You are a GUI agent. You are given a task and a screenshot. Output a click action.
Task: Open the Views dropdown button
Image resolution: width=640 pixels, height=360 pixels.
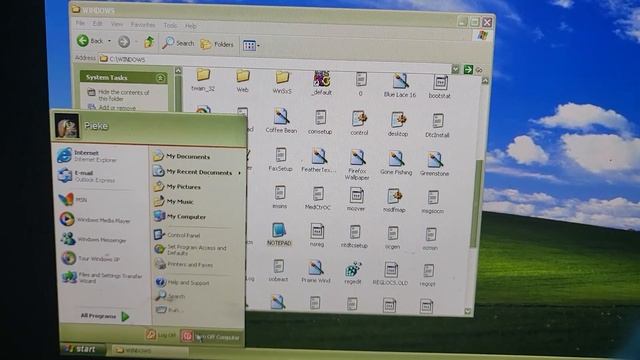pos(251,45)
